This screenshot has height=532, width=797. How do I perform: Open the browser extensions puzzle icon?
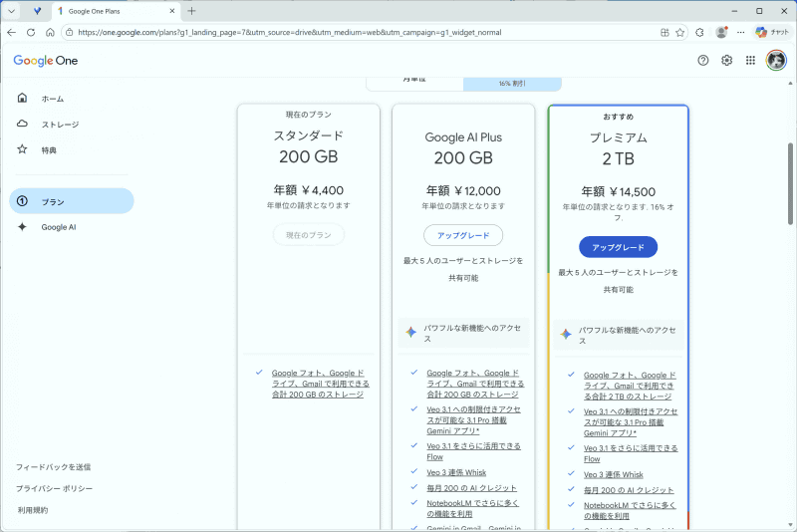[700, 33]
